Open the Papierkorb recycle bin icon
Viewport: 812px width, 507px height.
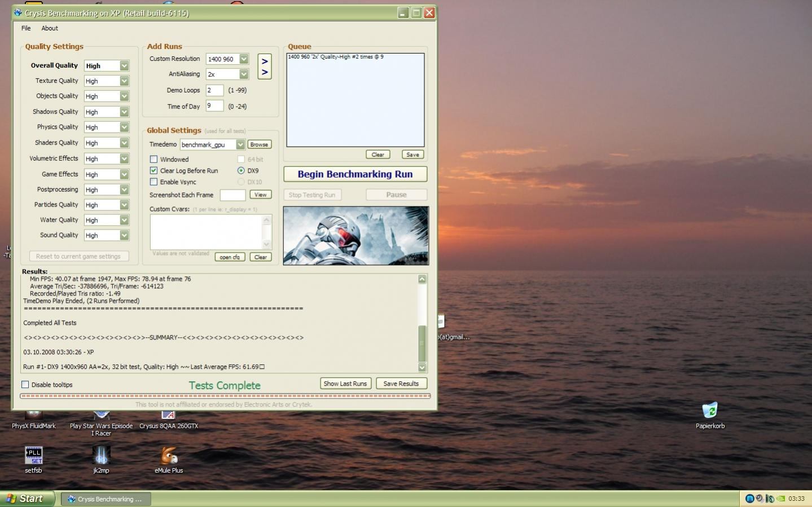[710, 415]
